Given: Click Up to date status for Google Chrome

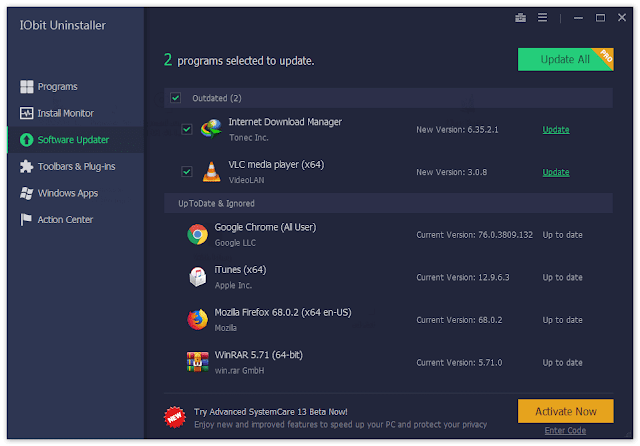Looking at the screenshot, I should (562, 235).
